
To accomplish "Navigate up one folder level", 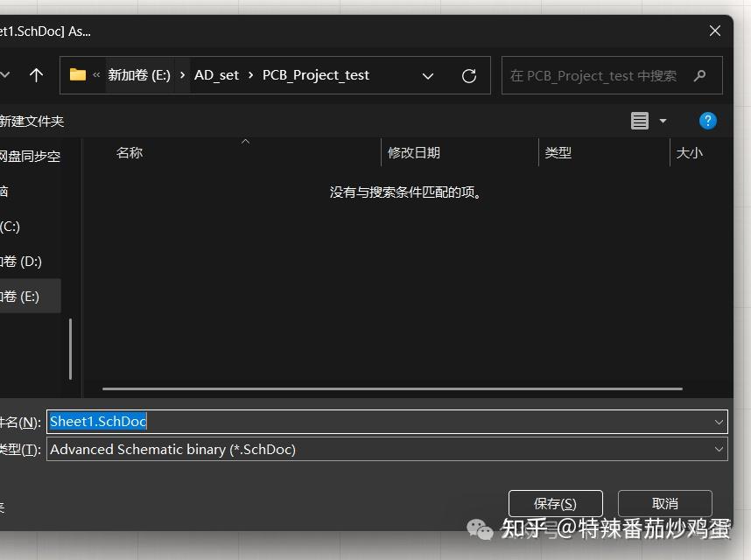I will tap(36, 74).
